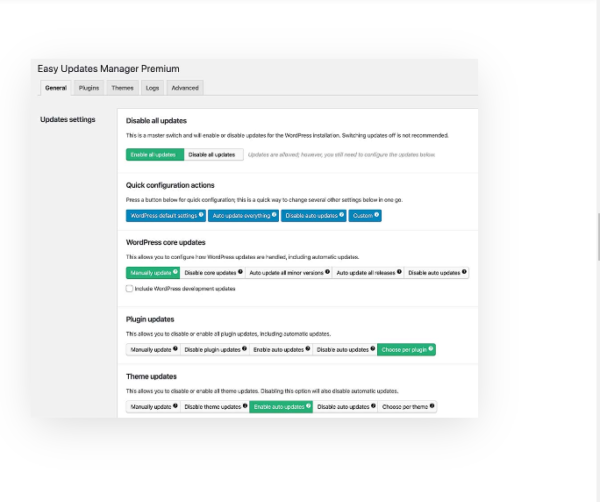Select Auto update all minor versions

289,273
